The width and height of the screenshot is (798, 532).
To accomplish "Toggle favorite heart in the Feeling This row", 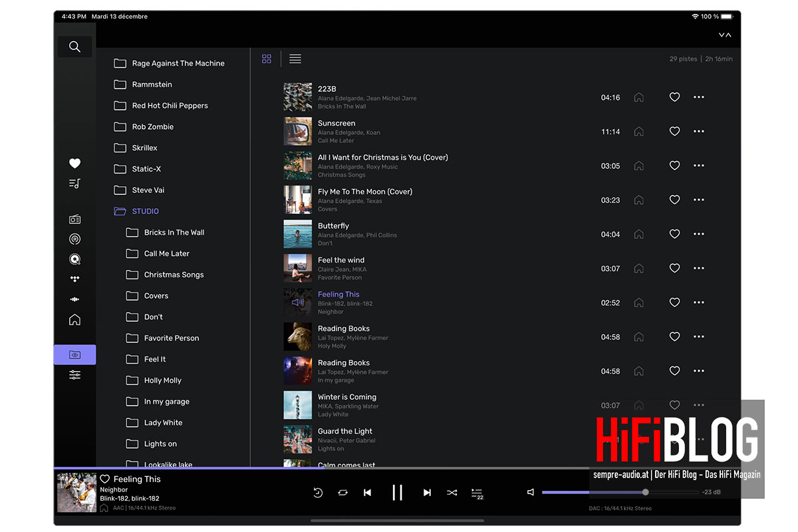I will pos(674,303).
